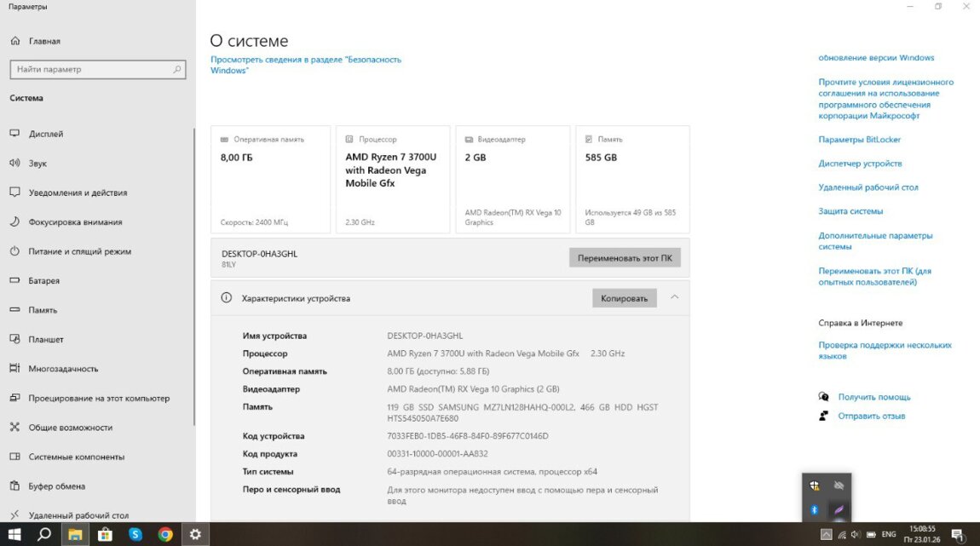
Task: Launch Google Chrome from the taskbar
Action: pyautogui.click(x=165, y=534)
